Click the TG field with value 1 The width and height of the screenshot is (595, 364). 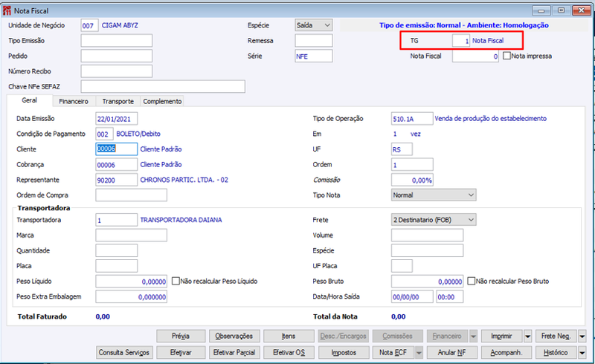[x=461, y=41]
